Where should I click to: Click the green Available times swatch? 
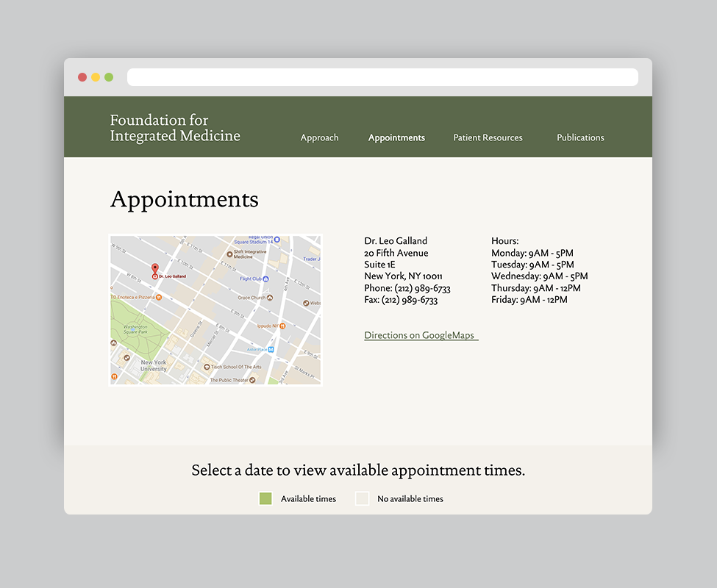265,498
